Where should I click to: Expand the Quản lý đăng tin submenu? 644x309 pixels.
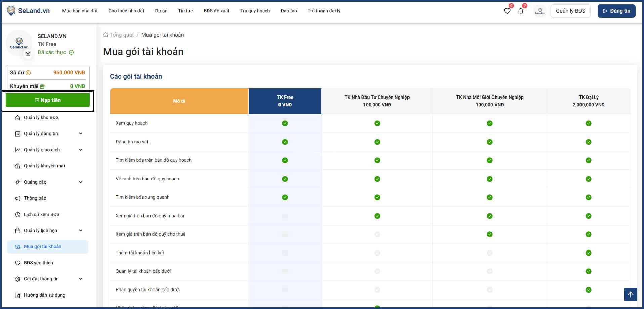81,133
